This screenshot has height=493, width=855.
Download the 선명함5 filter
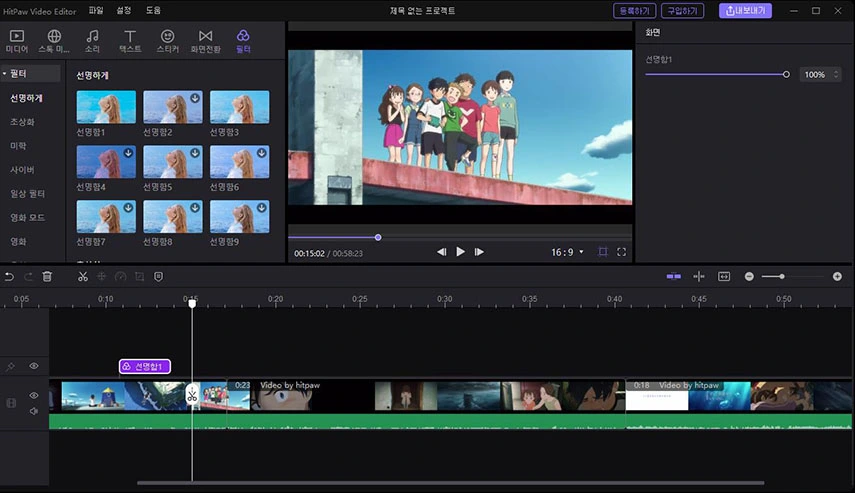point(195,153)
